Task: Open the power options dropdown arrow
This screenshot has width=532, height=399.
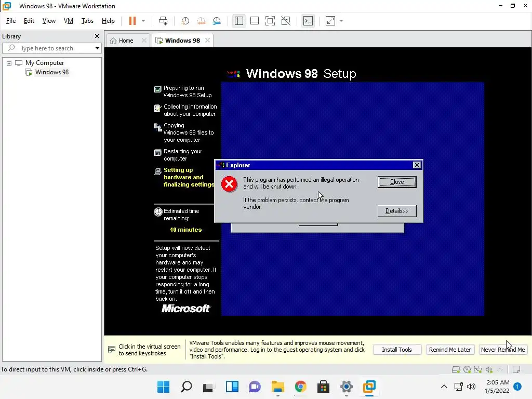Action: 143,21
